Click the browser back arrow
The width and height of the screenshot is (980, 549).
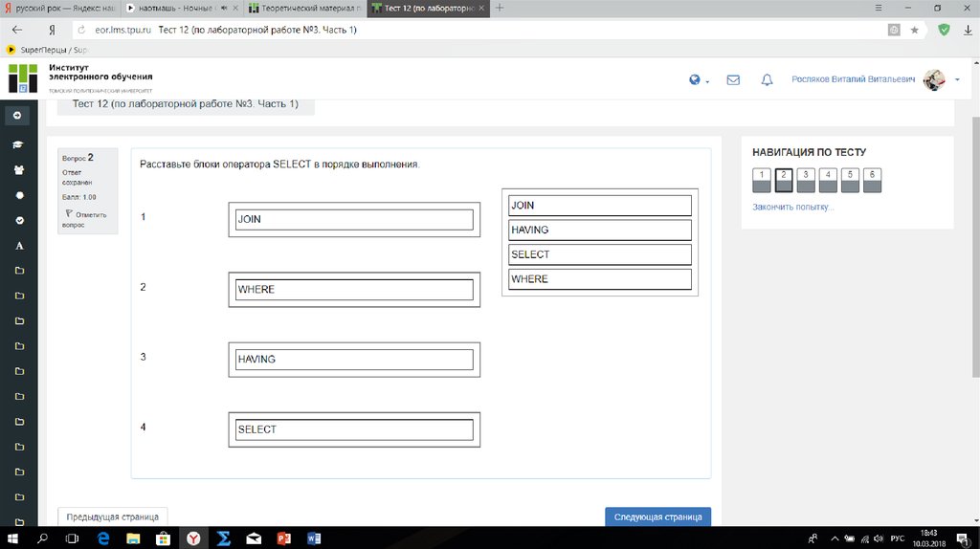click(x=17, y=30)
